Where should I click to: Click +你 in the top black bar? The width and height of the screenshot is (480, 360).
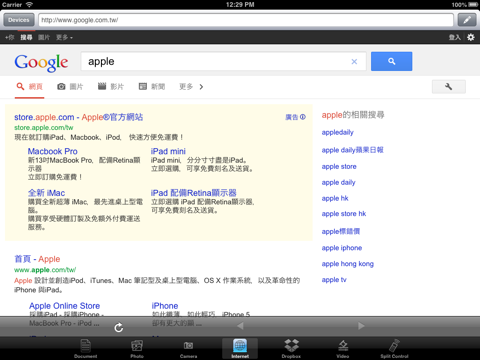tap(10, 37)
